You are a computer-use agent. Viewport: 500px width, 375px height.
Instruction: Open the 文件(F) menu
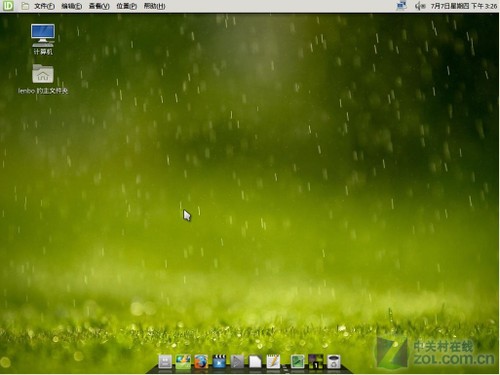44,6
